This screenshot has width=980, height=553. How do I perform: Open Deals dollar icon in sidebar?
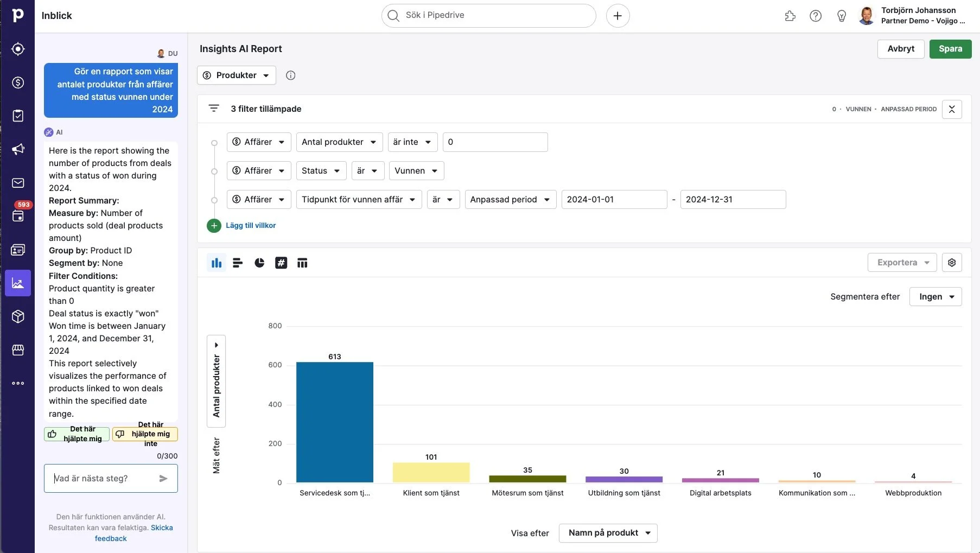pyautogui.click(x=18, y=82)
